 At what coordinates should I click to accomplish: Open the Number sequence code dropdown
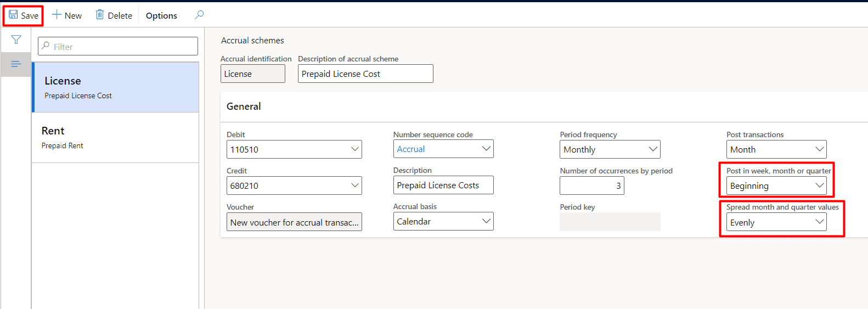(x=486, y=149)
